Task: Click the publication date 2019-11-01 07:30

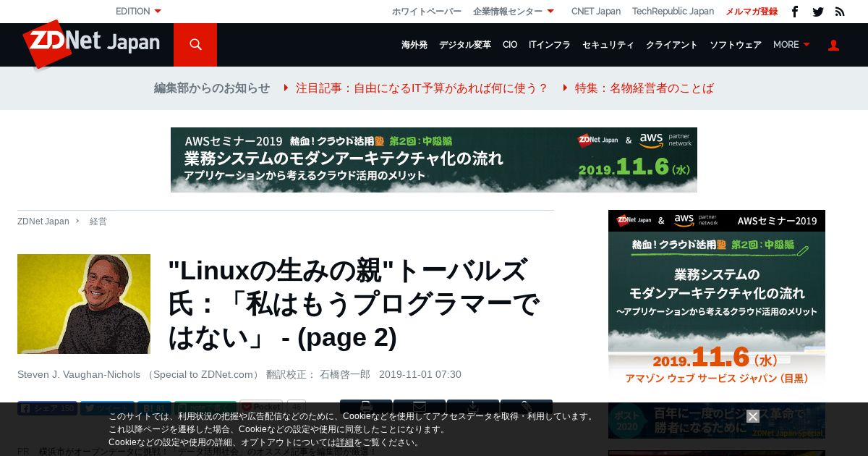Action: pos(420,374)
